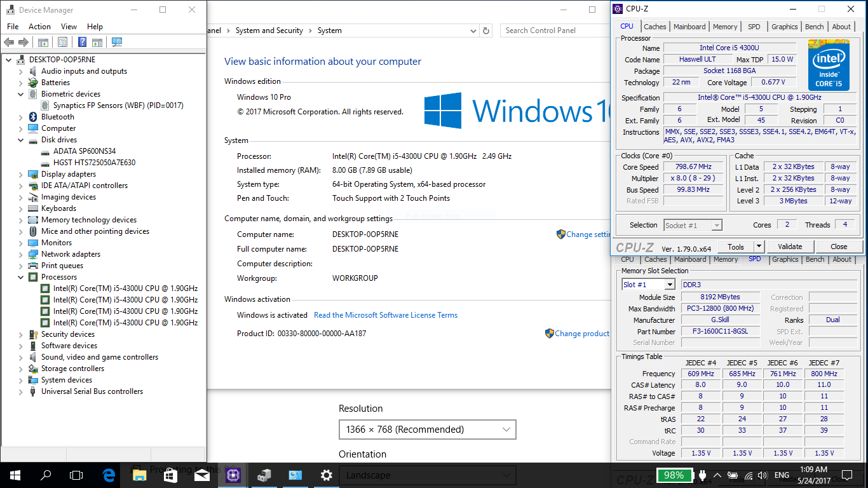Collapse the DESKTOP-0OP5RNE root node
This screenshot has height=488, width=868.
(x=9, y=60)
